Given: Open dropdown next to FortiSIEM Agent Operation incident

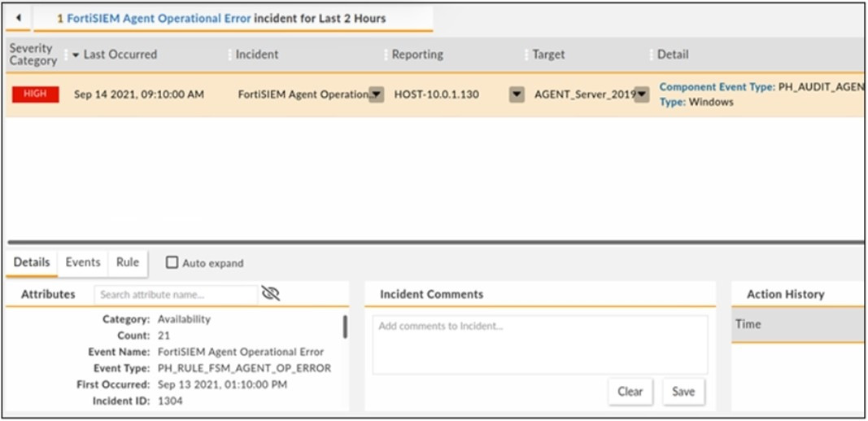Looking at the screenshot, I should tap(376, 94).
